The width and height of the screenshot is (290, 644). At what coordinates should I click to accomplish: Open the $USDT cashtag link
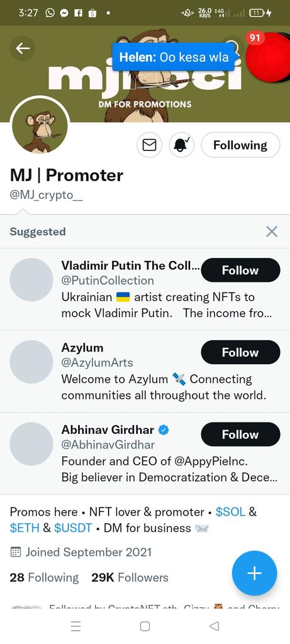click(73, 528)
